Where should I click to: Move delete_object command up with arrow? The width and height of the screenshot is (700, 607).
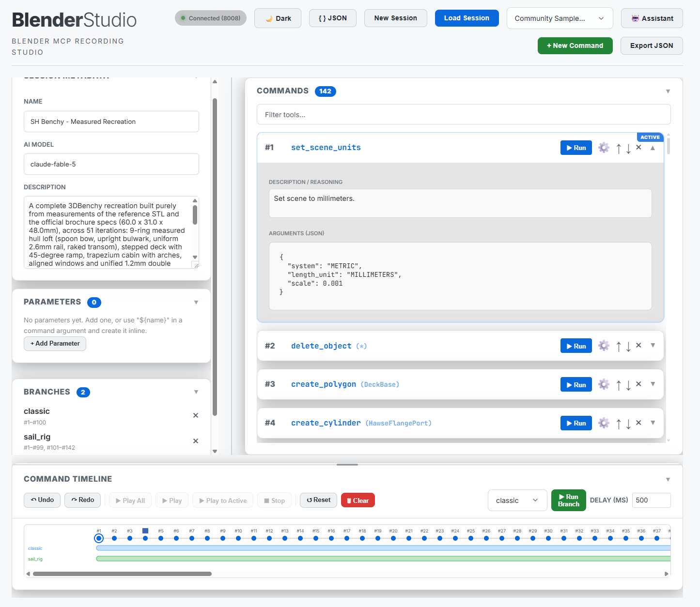tap(619, 346)
